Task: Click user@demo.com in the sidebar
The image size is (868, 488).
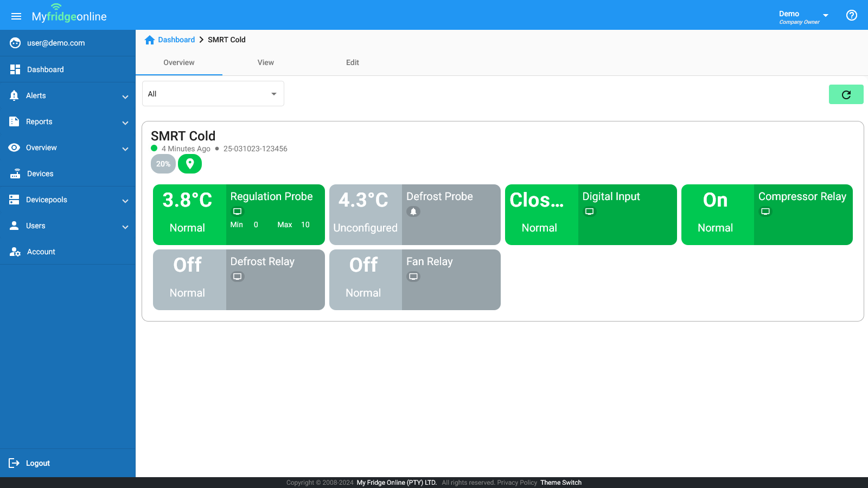Action: point(56,43)
